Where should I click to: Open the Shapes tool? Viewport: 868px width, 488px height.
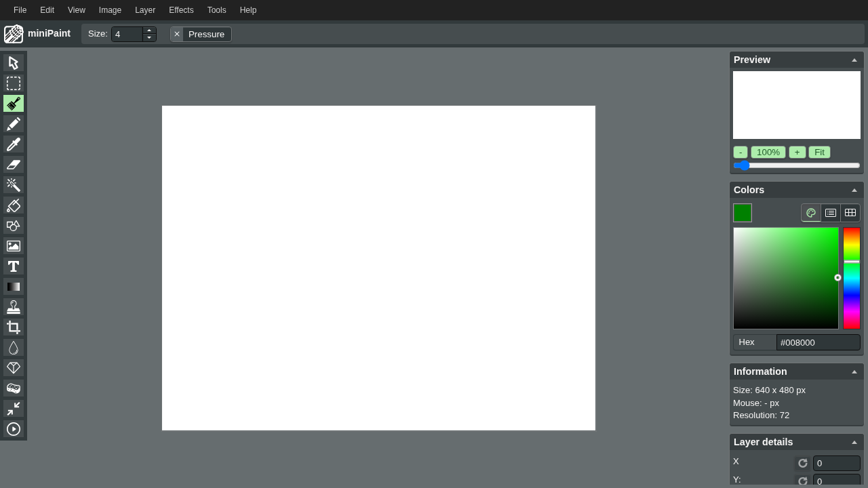[x=14, y=226]
